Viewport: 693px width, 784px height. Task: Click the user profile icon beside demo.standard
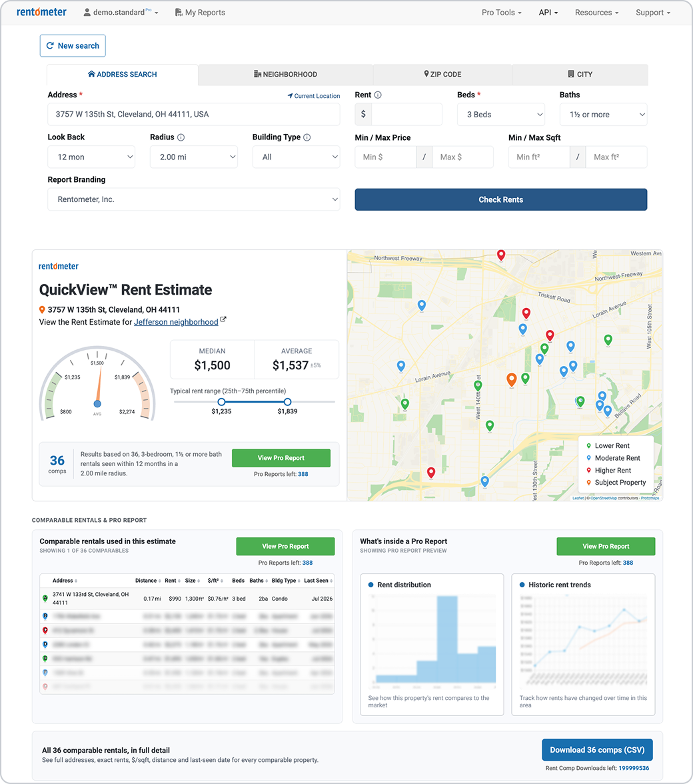click(87, 13)
